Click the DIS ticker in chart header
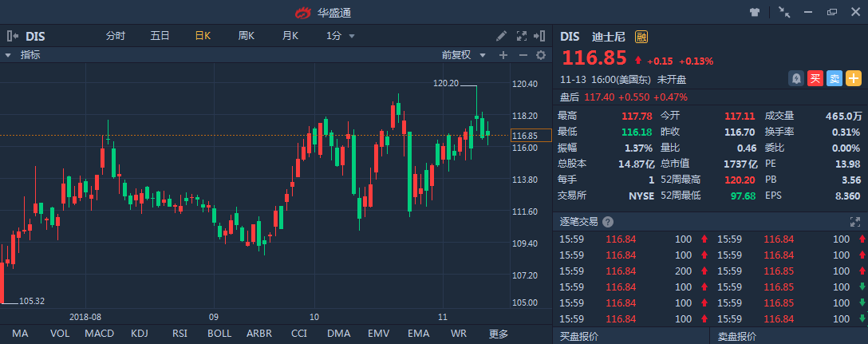Screen dimensions: 868x344 [35, 37]
